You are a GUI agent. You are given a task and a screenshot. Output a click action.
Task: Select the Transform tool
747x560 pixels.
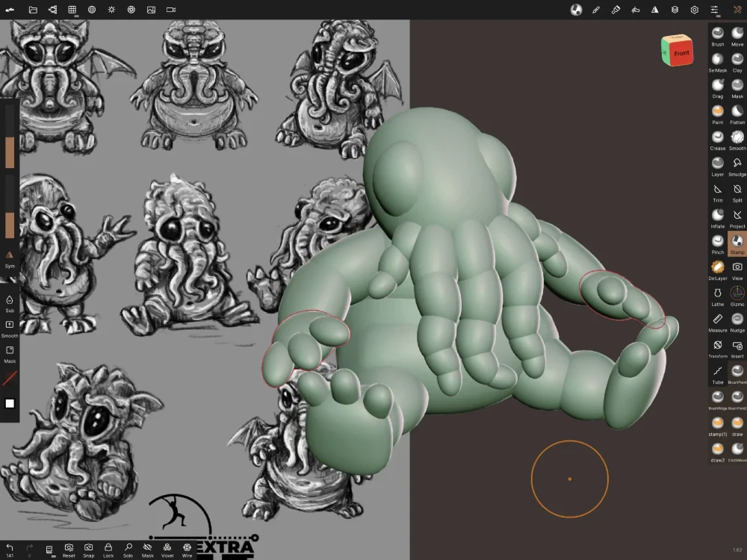[x=717, y=349]
